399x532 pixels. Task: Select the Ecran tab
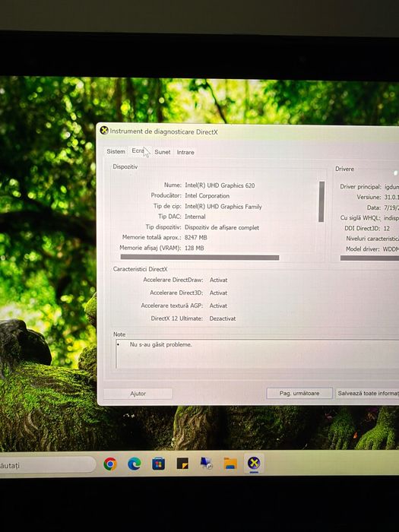coord(138,150)
